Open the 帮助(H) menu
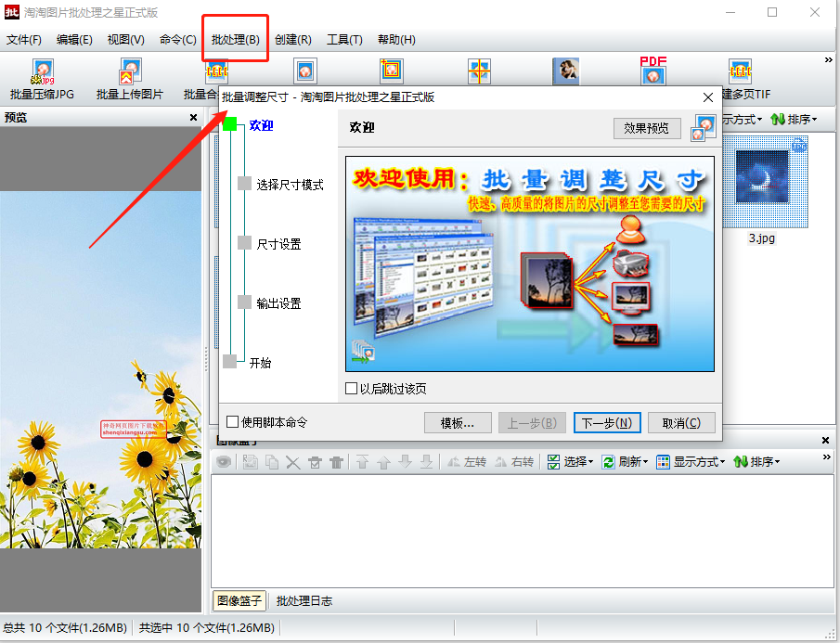The image size is (840, 643). [x=396, y=40]
